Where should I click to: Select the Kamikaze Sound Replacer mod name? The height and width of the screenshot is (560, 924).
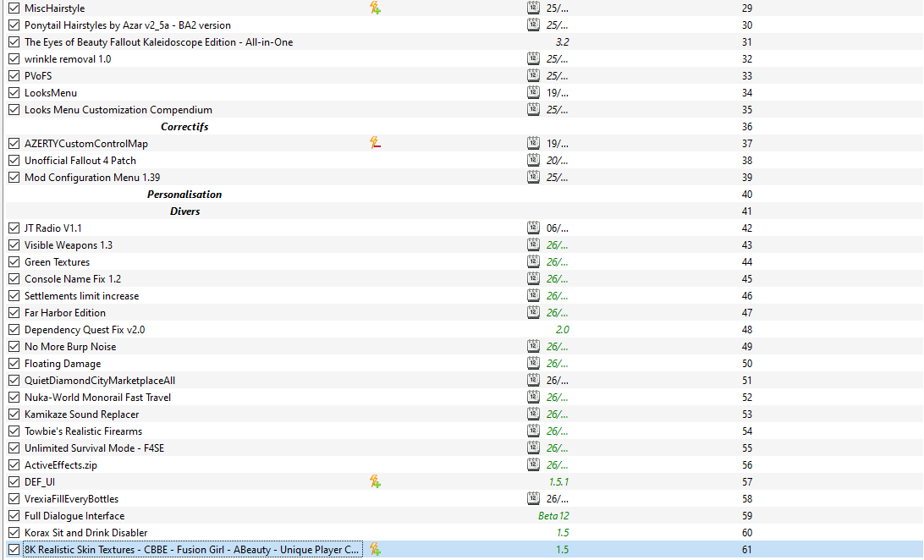click(82, 415)
